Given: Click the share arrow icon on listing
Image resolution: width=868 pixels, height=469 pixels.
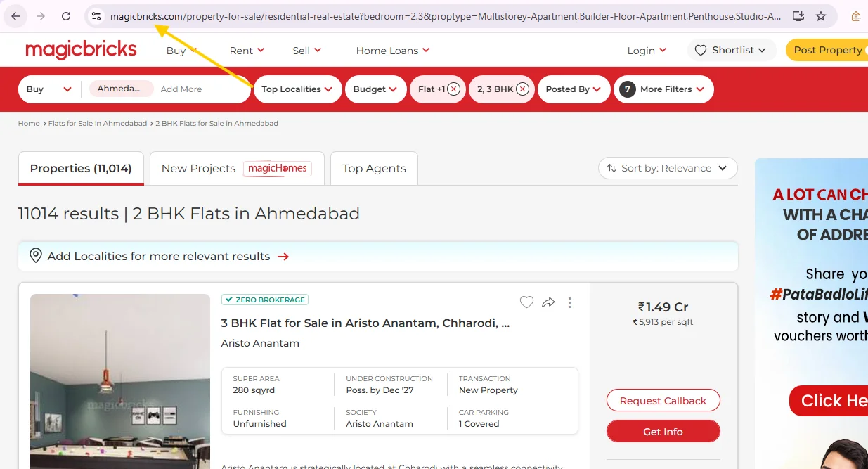Looking at the screenshot, I should tap(548, 302).
